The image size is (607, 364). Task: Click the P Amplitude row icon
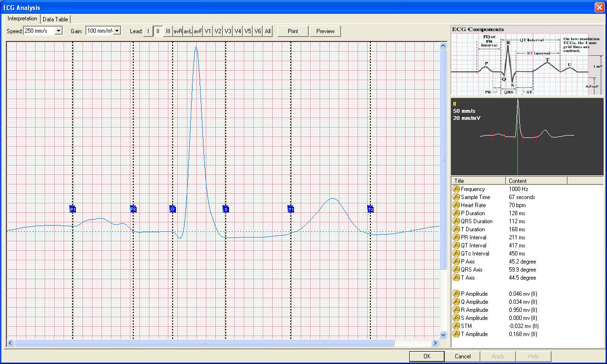456,294
